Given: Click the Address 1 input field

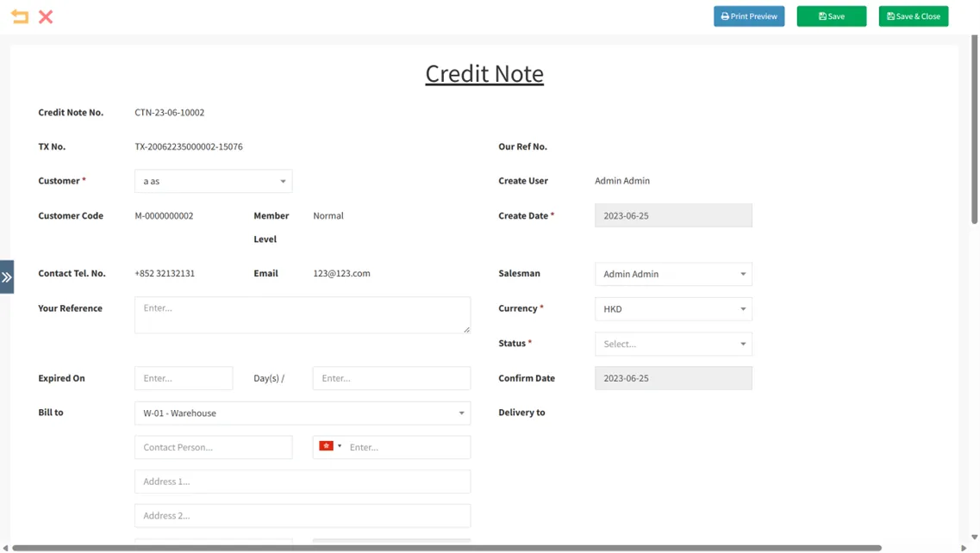Looking at the screenshot, I should (x=302, y=482).
